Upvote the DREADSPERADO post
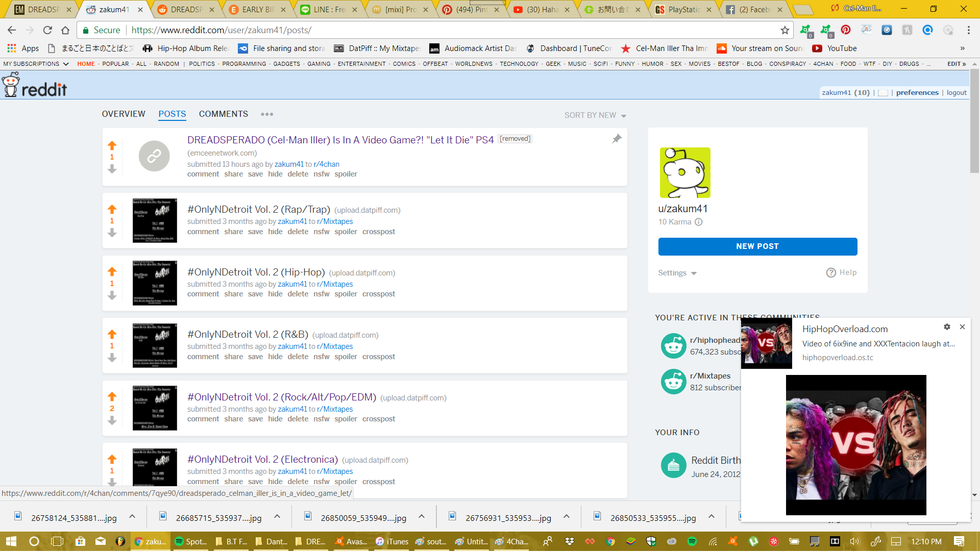The image size is (980, 553). (112, 145)
